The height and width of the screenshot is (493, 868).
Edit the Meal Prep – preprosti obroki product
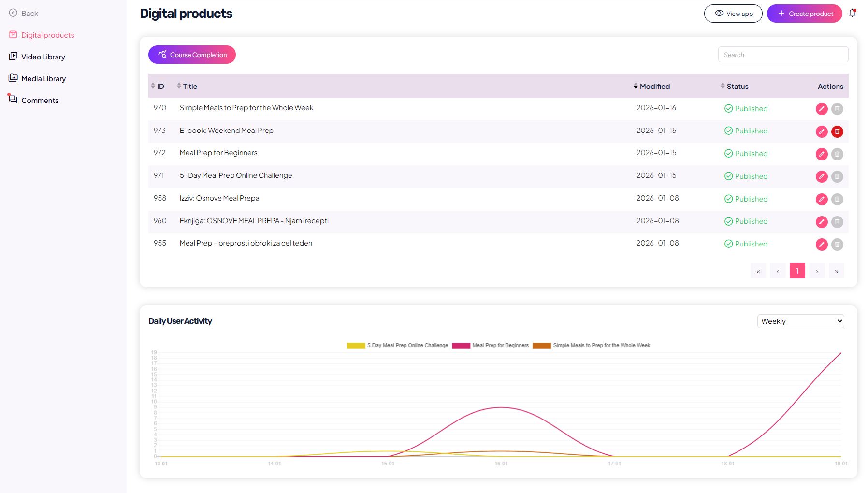point(821,245)
